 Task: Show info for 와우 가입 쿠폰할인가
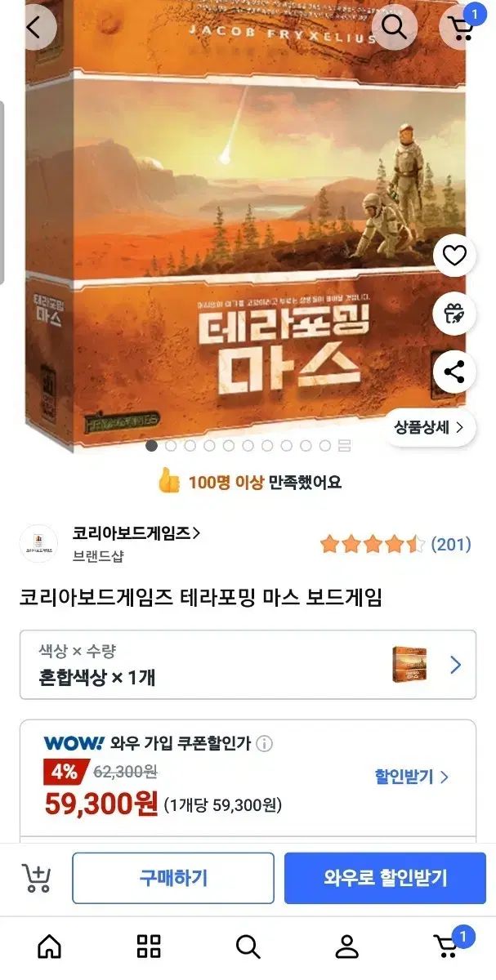(x=265, y=744)
